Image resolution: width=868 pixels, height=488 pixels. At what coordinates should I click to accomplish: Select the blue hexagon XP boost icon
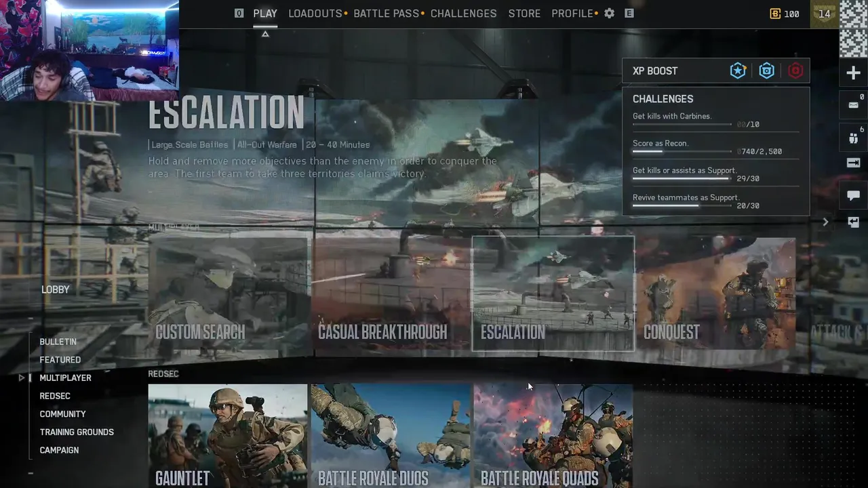point(767,70)
